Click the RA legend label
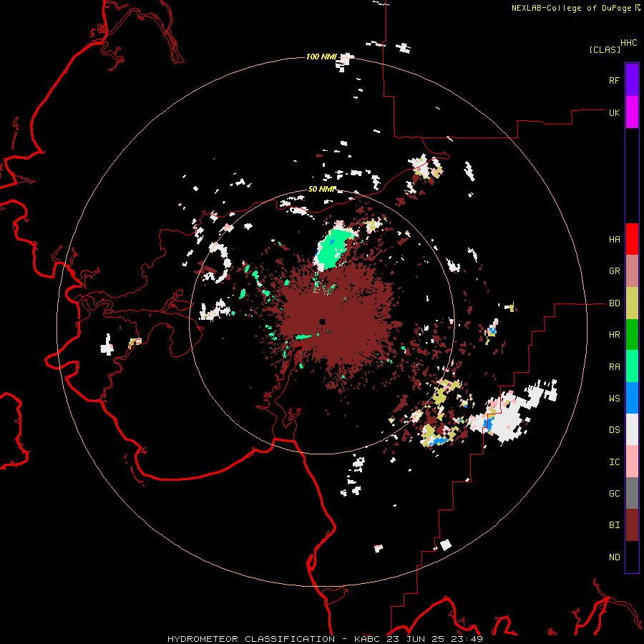Image resolution: width=644 pixels, height=644 pixels. [614, 367]
